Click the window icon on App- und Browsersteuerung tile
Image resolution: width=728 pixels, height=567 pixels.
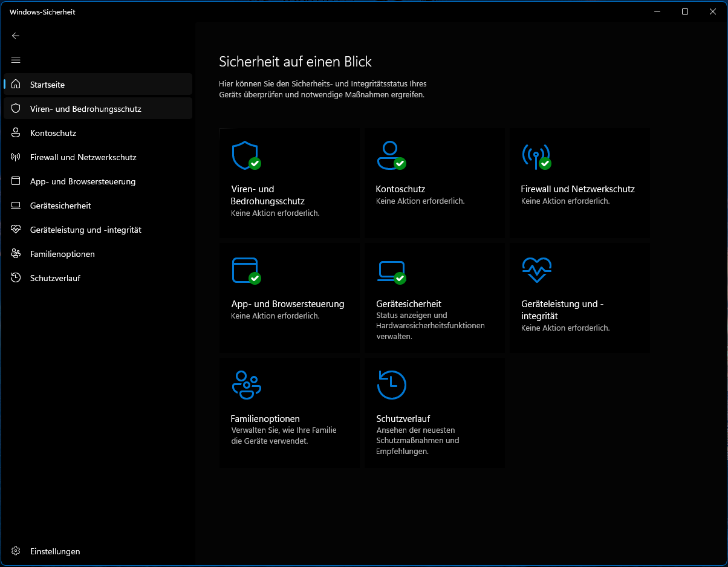coord(245,270)
